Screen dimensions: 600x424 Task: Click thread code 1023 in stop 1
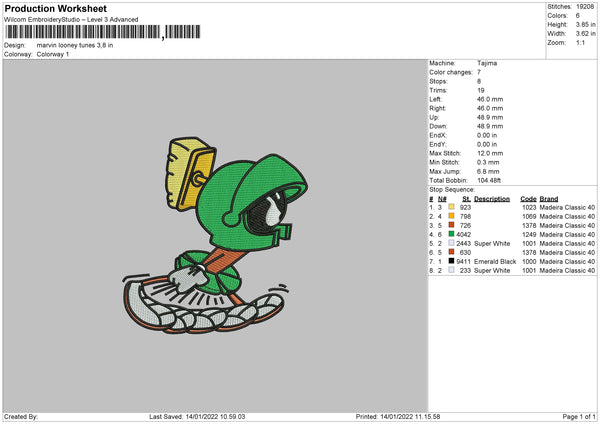pyautogui.click(x=529, y=207)
